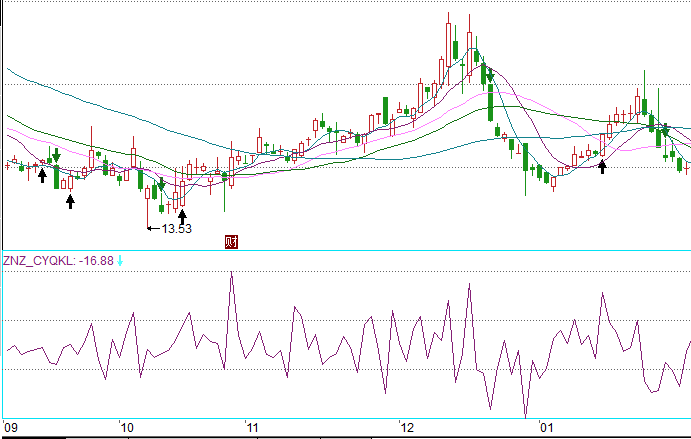This screenshot has width=691, height=439.
Task: Click the green sell arrow just after the December peak
Action: click(x=490, y=76)
